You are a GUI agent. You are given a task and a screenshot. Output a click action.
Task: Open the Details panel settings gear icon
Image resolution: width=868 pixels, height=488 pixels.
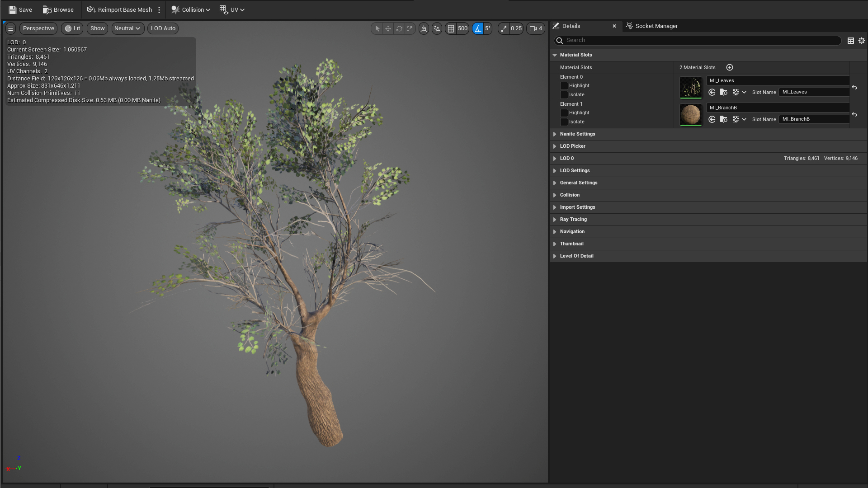tap(861, 41)
